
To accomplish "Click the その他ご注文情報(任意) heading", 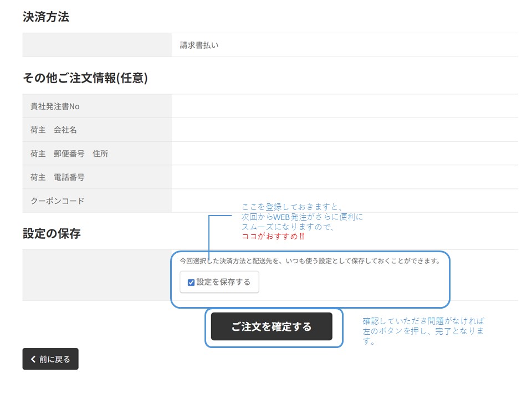I will tap(85, 78).
